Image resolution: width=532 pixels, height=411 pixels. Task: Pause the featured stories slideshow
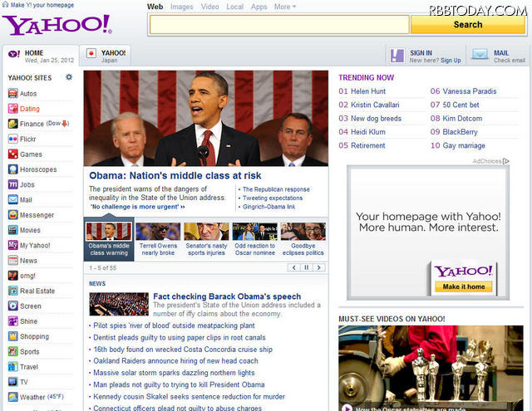306,267
